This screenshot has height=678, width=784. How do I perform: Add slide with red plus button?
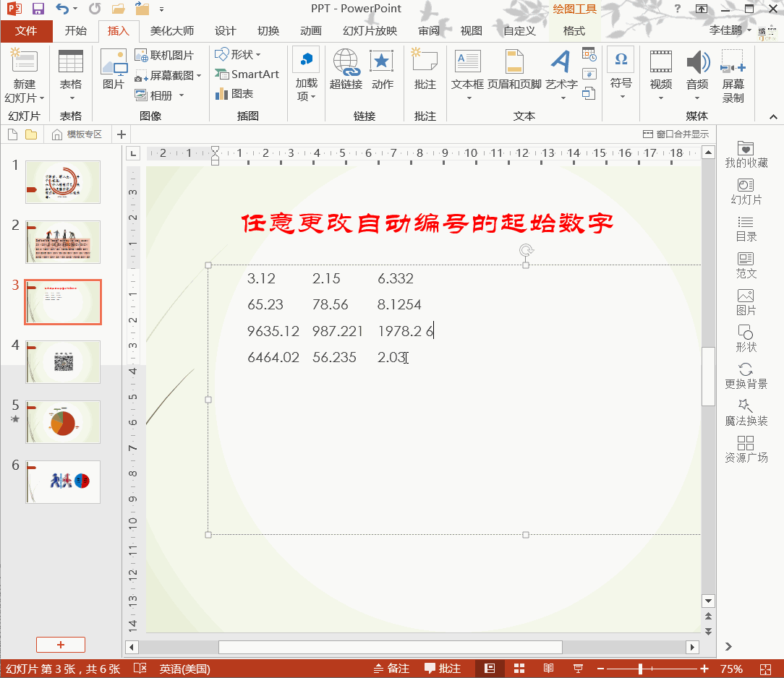[x=61, y=645]
